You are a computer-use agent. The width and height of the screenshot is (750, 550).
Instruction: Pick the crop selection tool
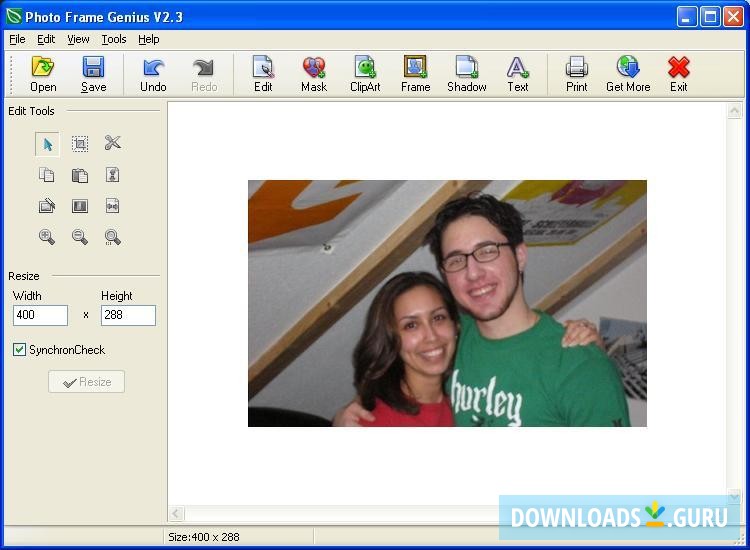point(80,144)
